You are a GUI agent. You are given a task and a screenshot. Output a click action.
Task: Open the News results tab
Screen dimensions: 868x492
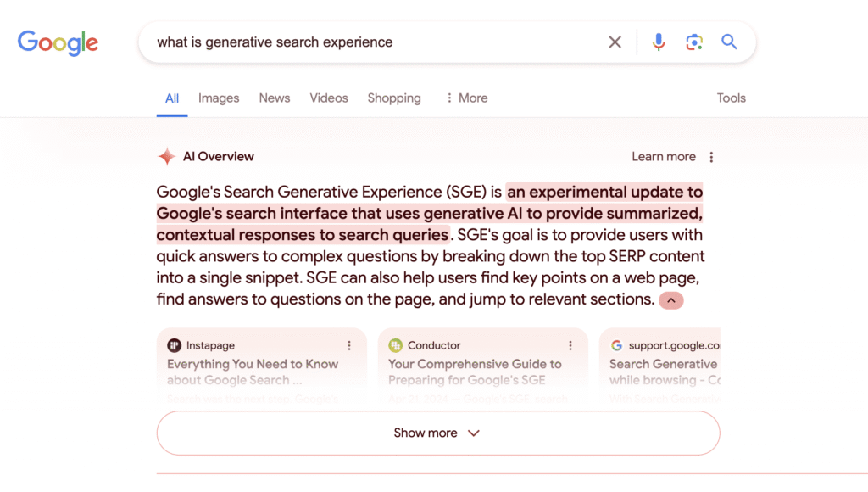[274, 98]
